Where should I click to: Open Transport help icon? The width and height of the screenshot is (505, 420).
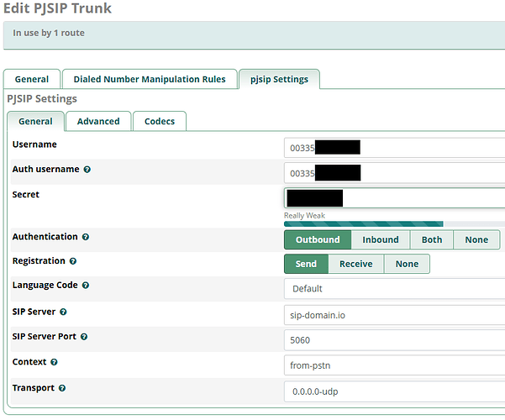click(x=62, y=388)
